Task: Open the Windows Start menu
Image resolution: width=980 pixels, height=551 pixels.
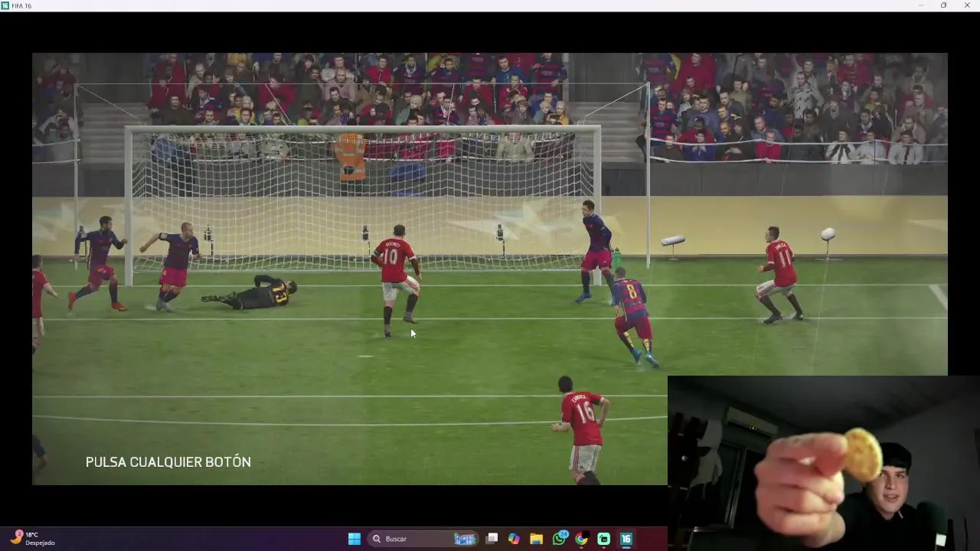Action: [354, 539]
